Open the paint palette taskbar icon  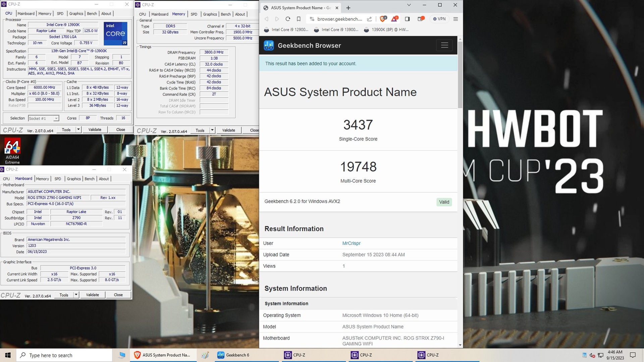(205, 355)
